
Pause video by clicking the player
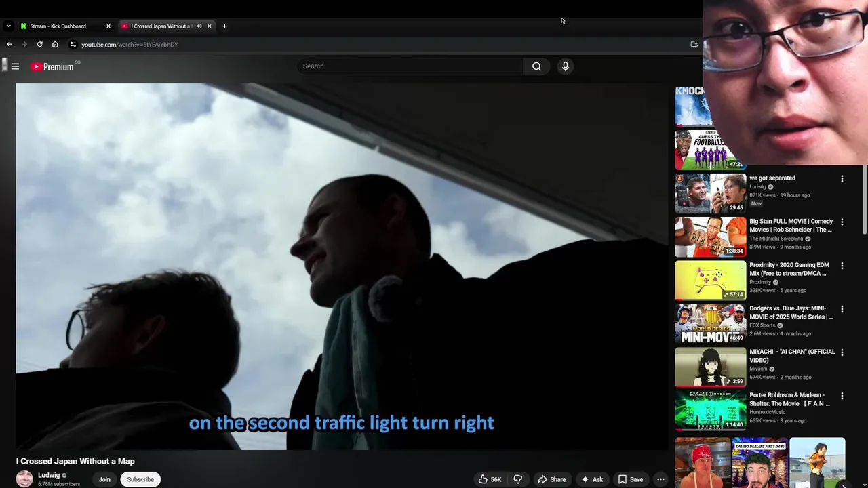point(342,266)
